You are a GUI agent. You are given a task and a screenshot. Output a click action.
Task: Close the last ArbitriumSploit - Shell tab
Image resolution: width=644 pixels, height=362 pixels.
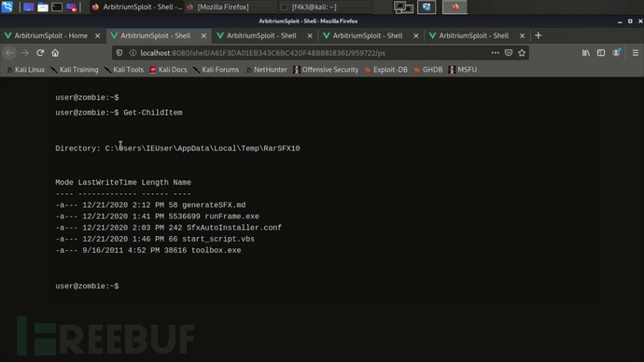click(x=522, y=35)
